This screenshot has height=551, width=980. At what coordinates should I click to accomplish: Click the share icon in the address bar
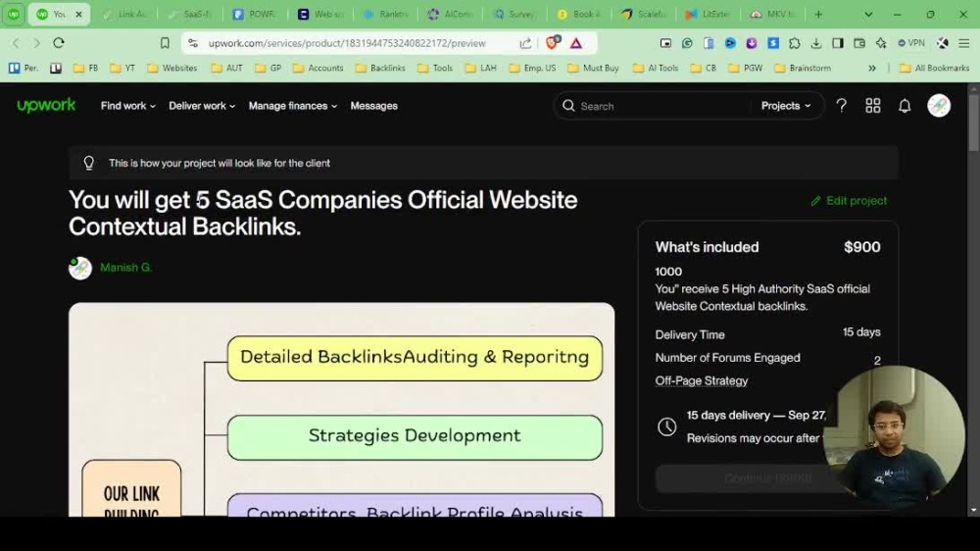point(525,43)
